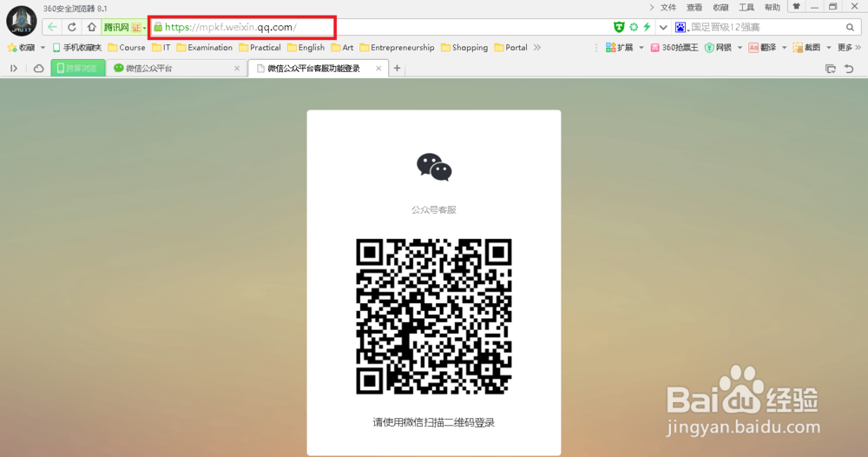Screen dimensions: 868x457
Task: Open the English bookmark folder
Action: (x=306, y=48)
